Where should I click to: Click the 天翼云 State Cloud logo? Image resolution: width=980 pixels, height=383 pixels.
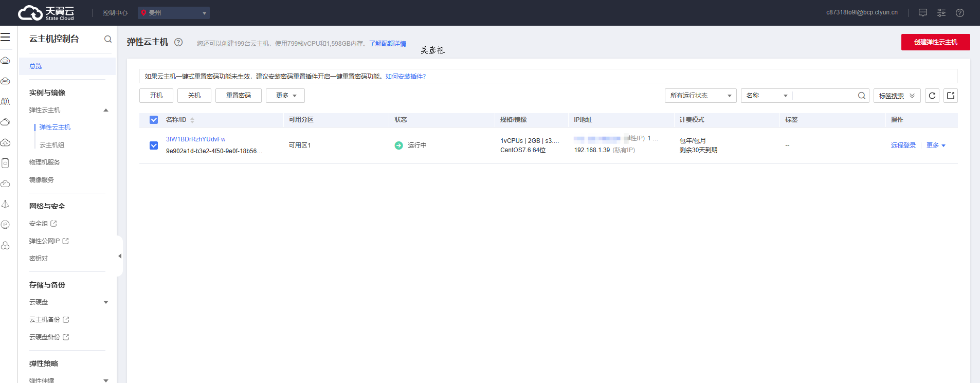(x=46, y=13)
